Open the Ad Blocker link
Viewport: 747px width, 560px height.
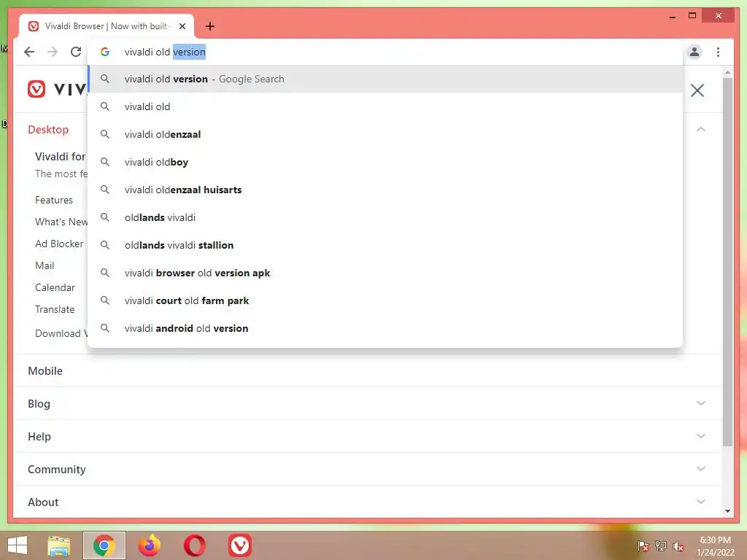(59, 244)
